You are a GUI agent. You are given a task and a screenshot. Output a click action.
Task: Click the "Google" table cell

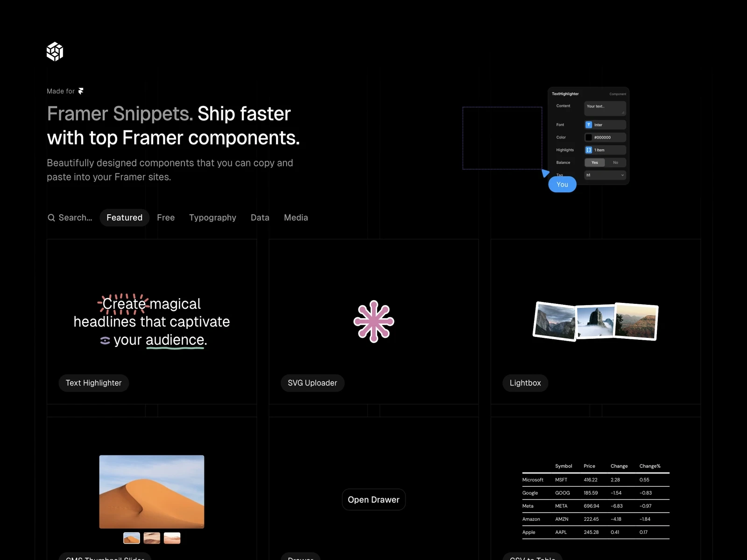coord(530,493)
